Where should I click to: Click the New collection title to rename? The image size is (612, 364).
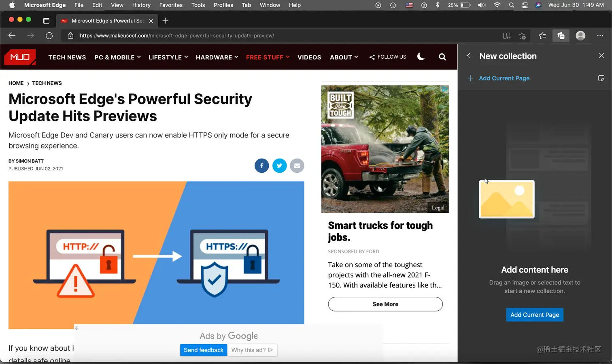coord(508,56)
